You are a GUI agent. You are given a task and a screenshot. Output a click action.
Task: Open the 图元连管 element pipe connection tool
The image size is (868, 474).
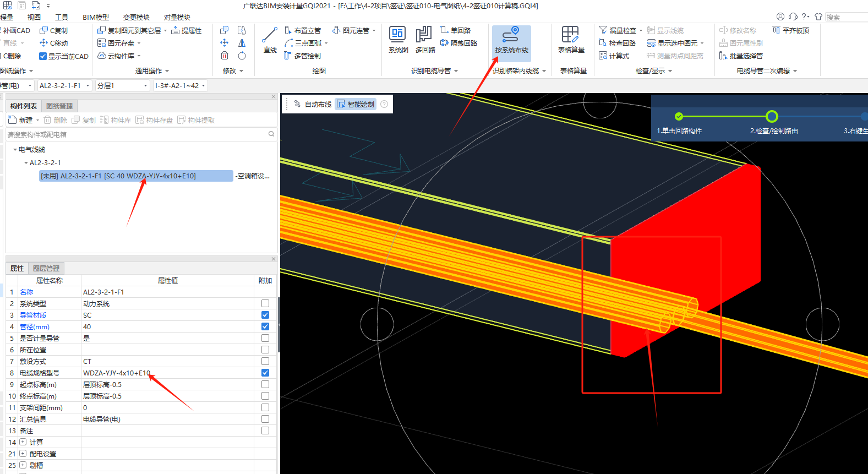354,30
